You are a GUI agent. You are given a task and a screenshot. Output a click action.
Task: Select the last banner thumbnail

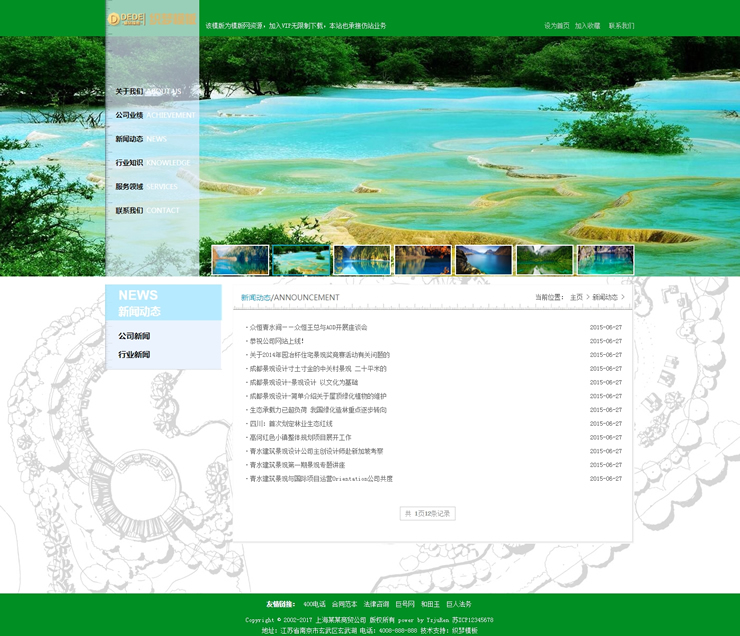click(605, 260)
